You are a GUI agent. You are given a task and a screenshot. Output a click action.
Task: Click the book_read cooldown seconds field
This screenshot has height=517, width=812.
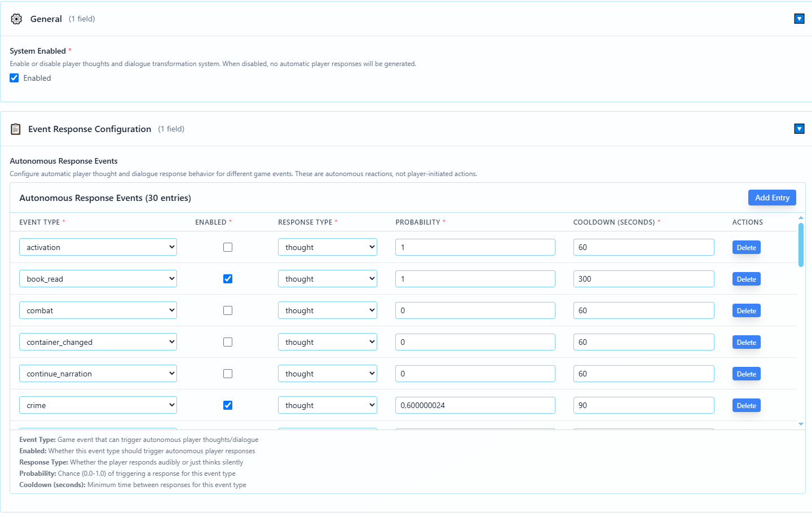(643, 279)
